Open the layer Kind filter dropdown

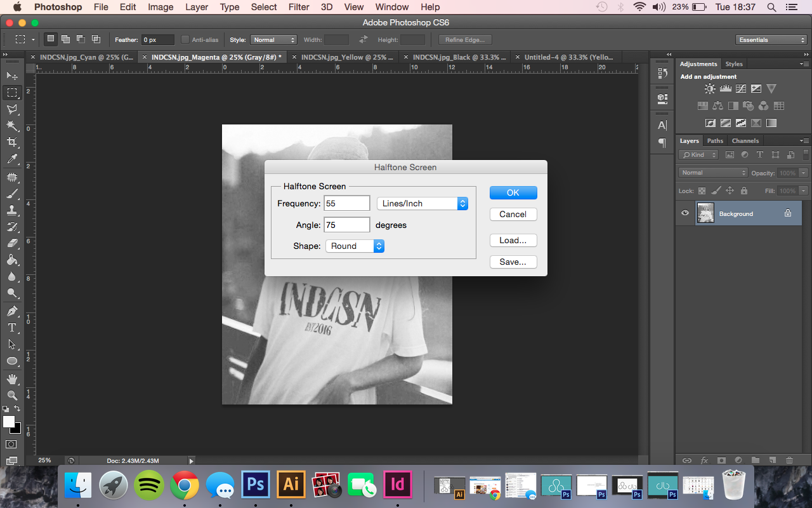(698, 155)
